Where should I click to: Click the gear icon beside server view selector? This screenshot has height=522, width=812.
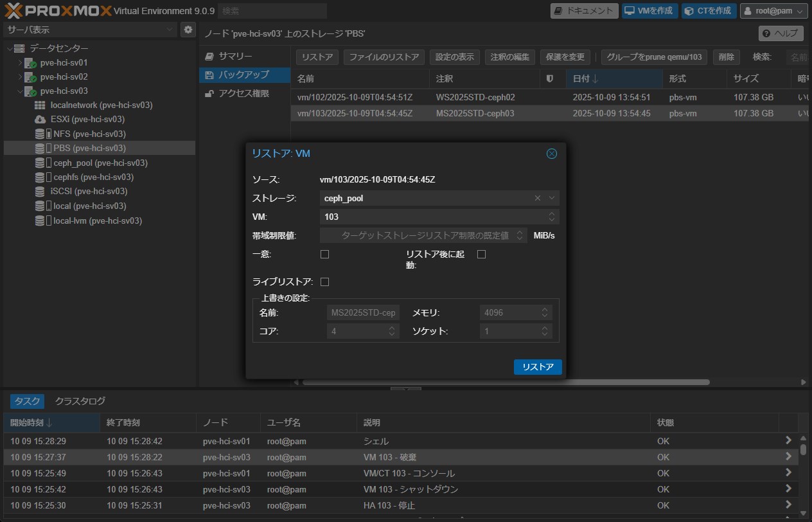tap(188, 30)
